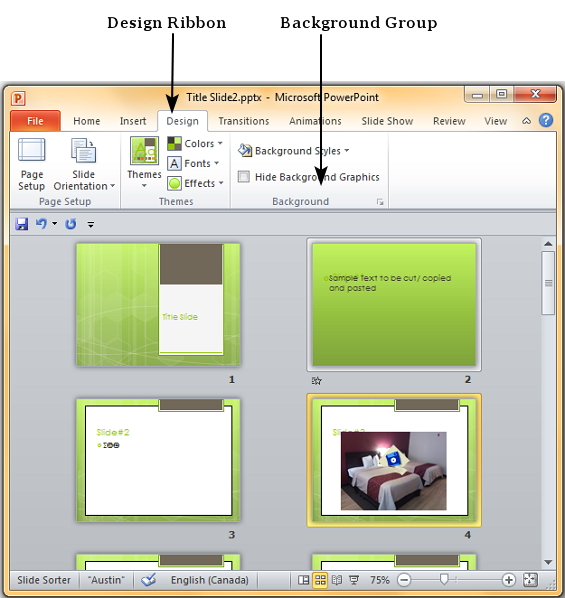This screenshot has width=565, height=598.
Task: Click the theme Colors icon
Action: [174, 143]
